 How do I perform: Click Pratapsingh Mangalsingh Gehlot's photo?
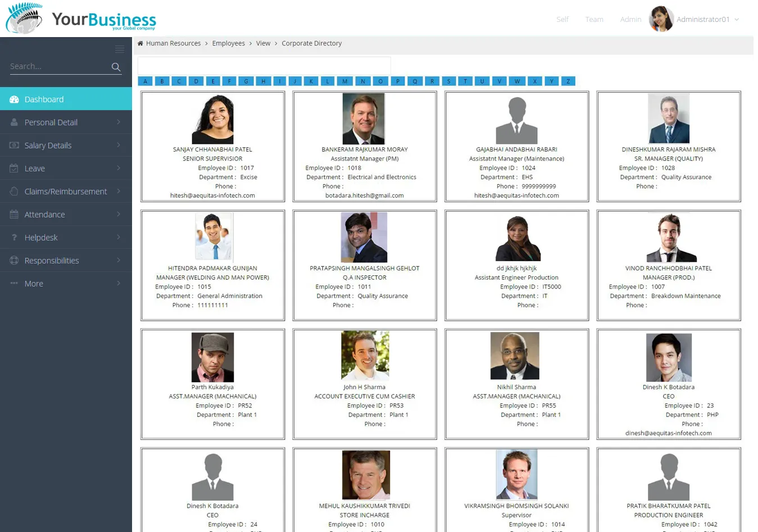364,238
